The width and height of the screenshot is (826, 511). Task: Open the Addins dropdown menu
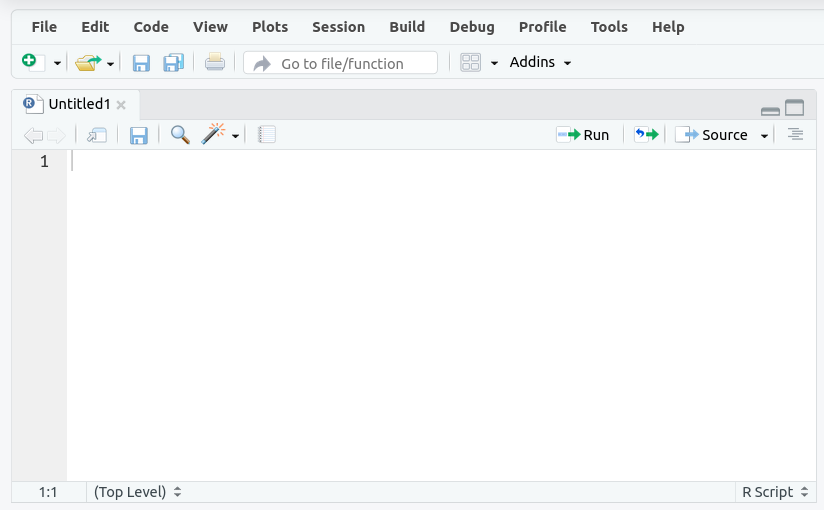tap(540, 63)
